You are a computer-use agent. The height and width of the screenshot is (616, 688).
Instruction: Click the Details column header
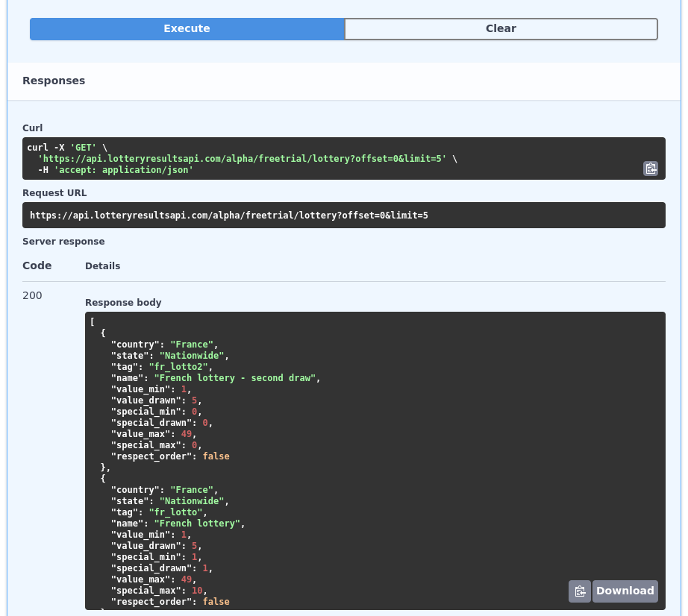tap(102, 266)
